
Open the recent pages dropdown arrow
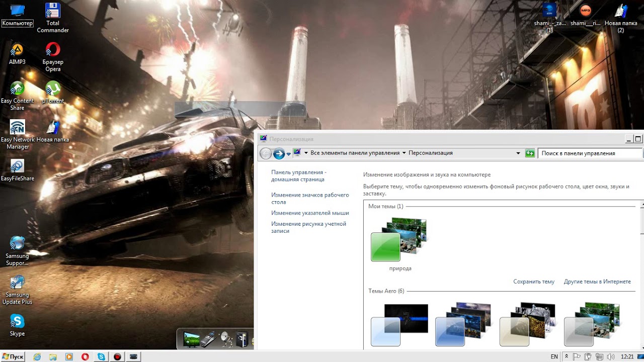point(288,154)
